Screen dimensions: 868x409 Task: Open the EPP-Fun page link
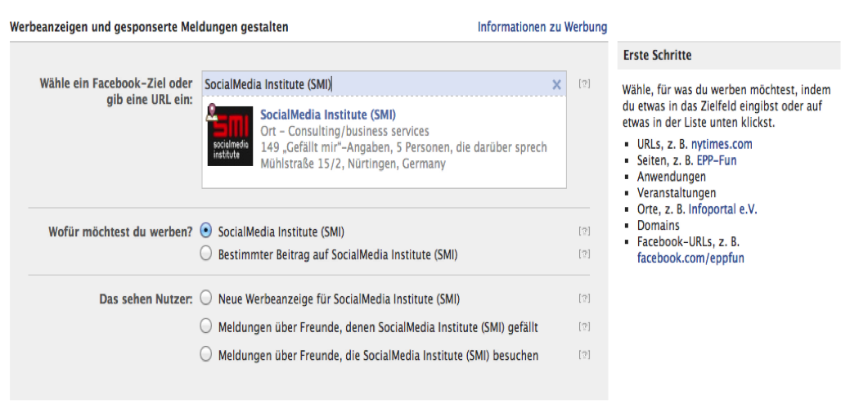click(x=717, y=160)
